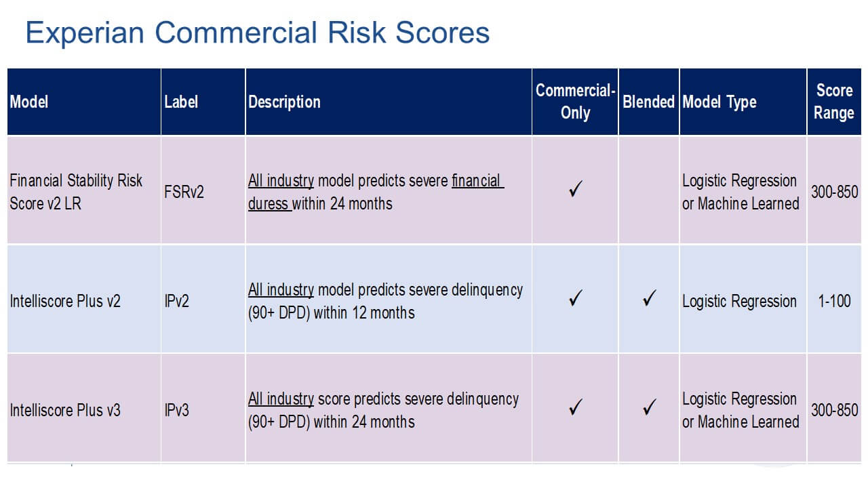Select the "Model" column header

tap(29, 102)
